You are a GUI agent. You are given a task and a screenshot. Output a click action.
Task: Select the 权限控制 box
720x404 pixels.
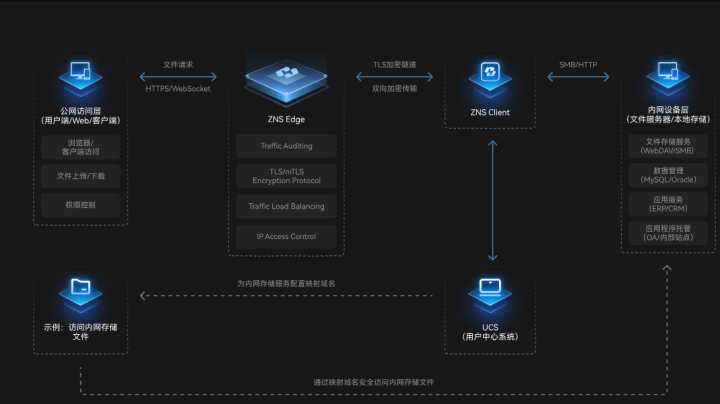[80, 205]
